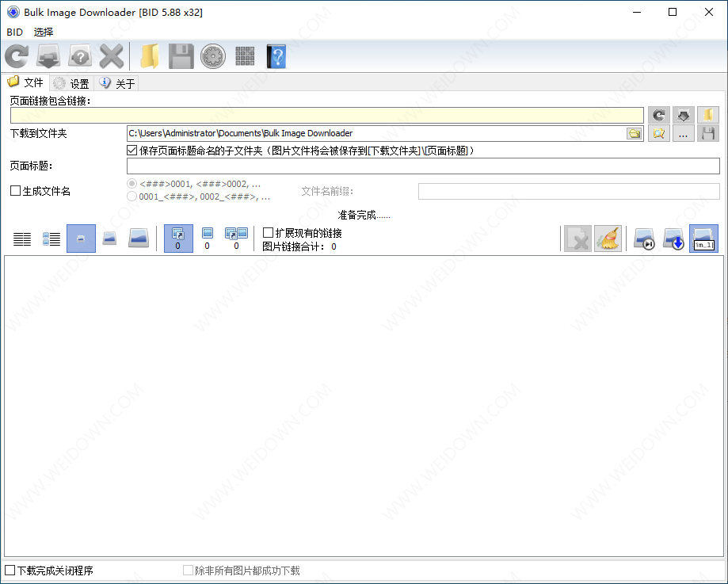Image resolution: width=728 pixels, height=584 pixels.
Task: Click the 页面链接包含链接 label
Action: click(x=50, y=101)
